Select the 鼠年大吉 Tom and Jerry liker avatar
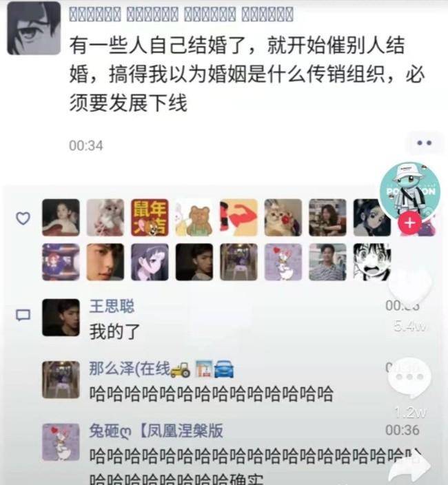 click(150, 218)
